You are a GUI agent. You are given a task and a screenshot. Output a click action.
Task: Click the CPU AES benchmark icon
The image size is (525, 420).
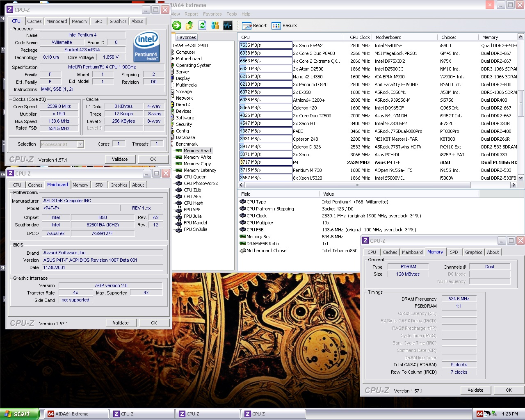[x=179, y=196]
